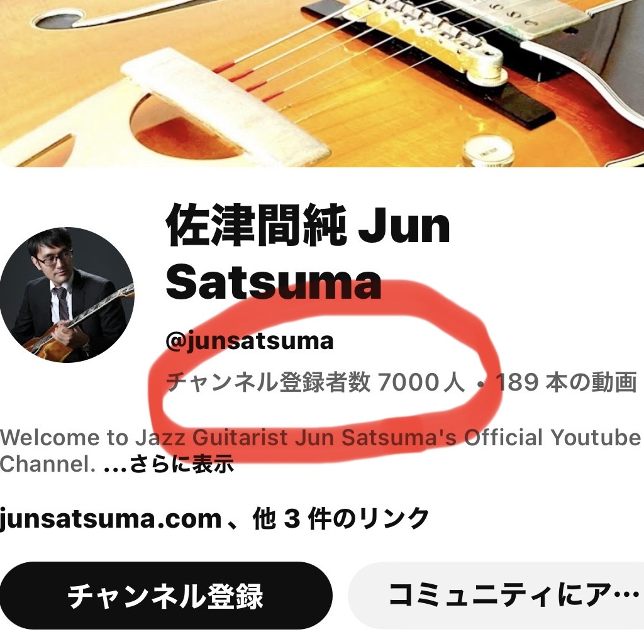Click the 189 本の動画 video count

[x=565, y=382]
